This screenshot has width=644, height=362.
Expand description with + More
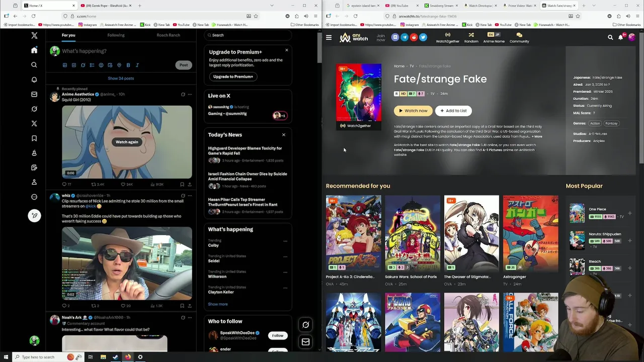pyautogui.click(x=537, y=137)
